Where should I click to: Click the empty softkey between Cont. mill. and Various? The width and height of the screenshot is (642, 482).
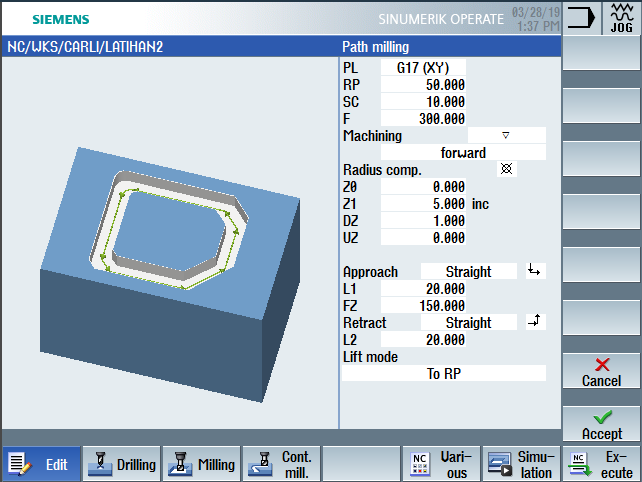pos(362,464)
